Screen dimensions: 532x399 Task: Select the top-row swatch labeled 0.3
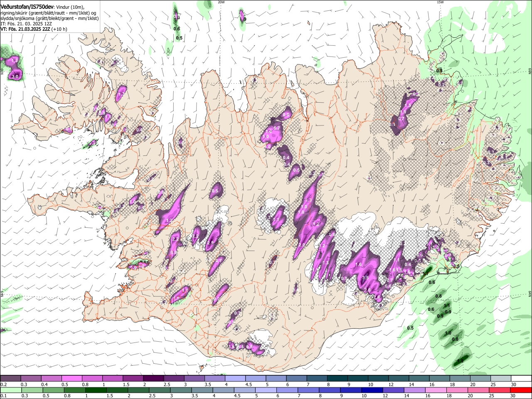tap(31, 378)
